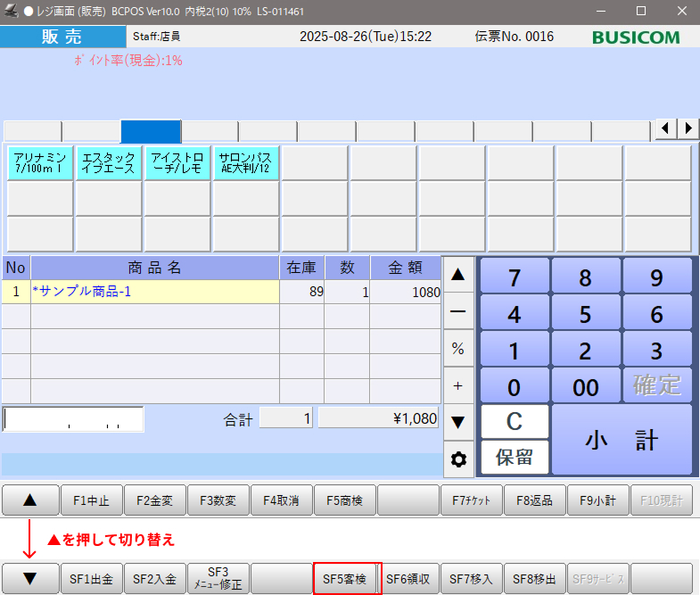The image size is (700, 595).
Task: Click the barcode input field
Action: click(x=73, y=419)
